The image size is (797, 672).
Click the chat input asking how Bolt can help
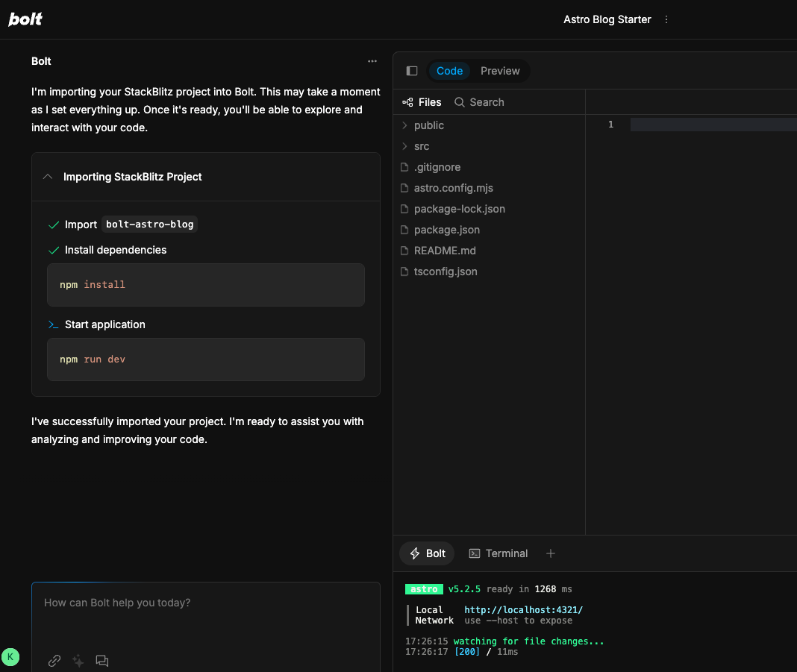[x=205, y=603]
